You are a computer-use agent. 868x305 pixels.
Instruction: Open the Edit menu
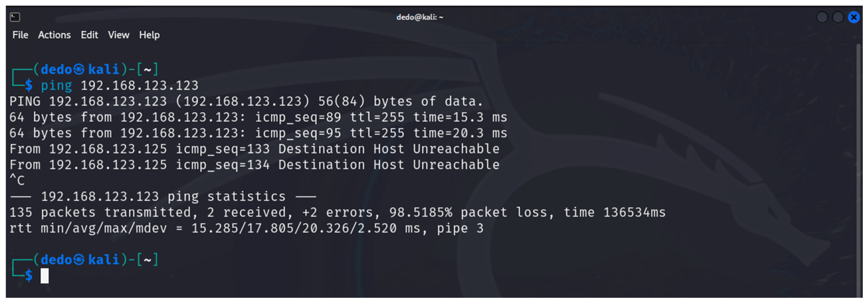(89, 35)
